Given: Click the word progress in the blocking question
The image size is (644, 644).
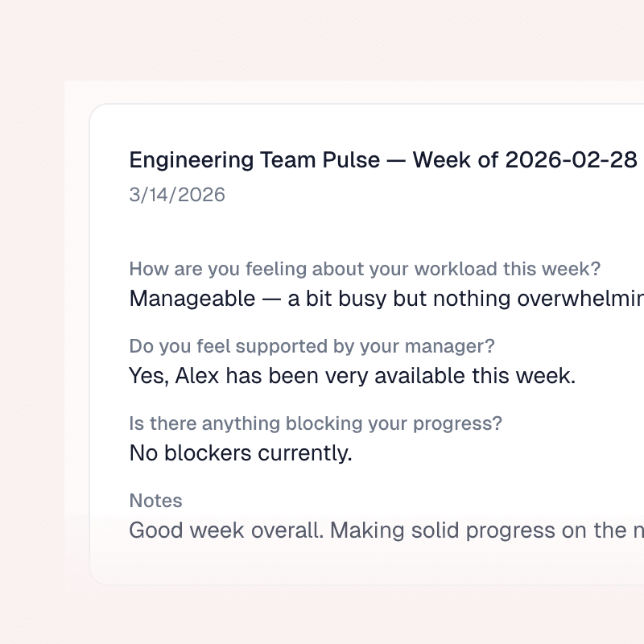Looking at the screenshot, I should pos(464,423).
